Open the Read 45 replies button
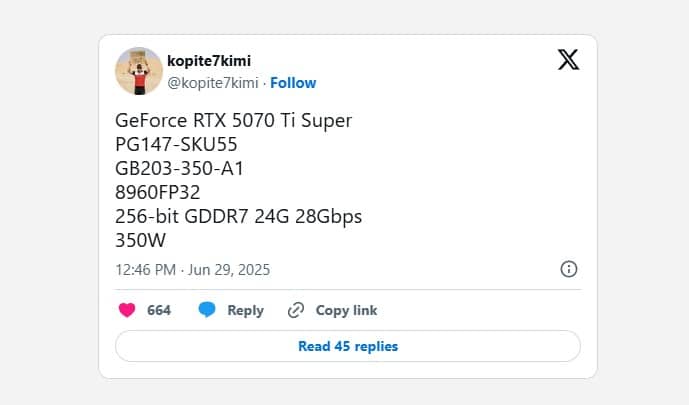 click(348, 346)
